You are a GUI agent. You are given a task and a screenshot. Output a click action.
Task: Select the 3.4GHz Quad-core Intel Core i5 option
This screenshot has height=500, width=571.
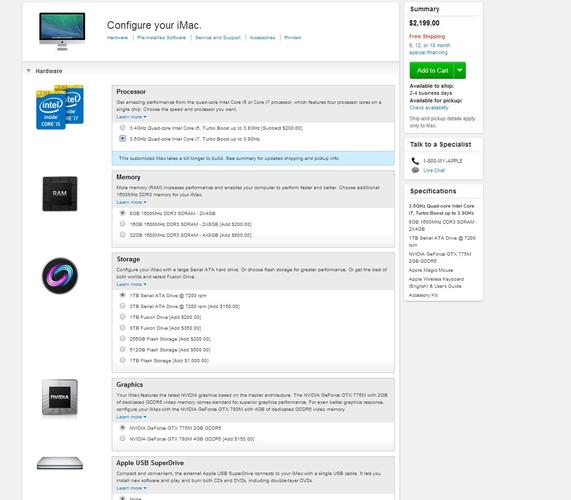point(123,127)
